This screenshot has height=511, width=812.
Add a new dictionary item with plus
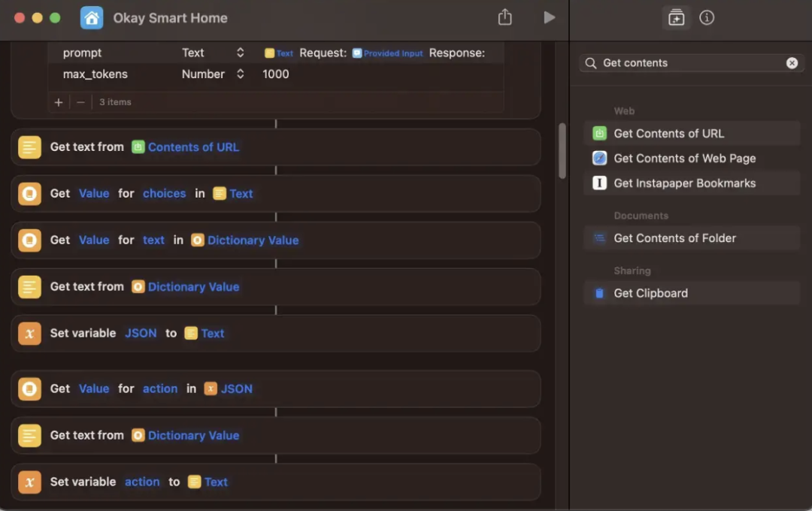coord(59,102)
